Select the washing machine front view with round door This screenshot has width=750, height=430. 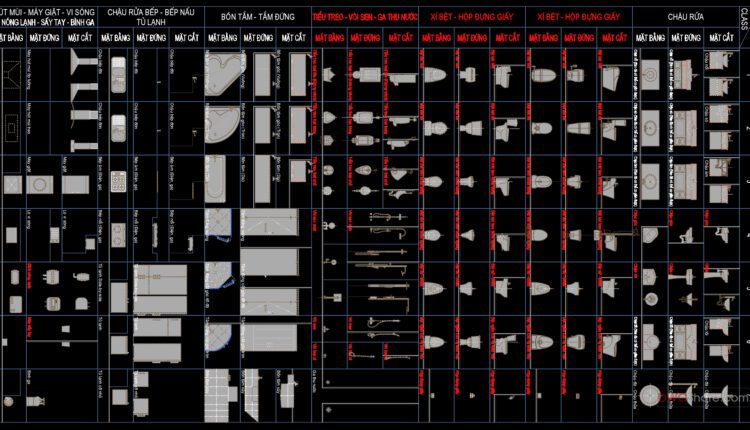pyautogui.click(x=40, y=182)
